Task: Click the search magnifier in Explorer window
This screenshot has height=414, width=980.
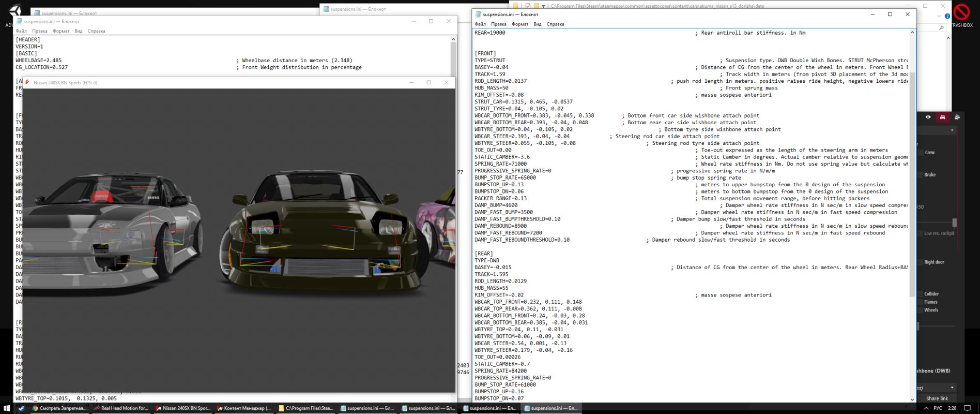Action: [x=942, y=28]
